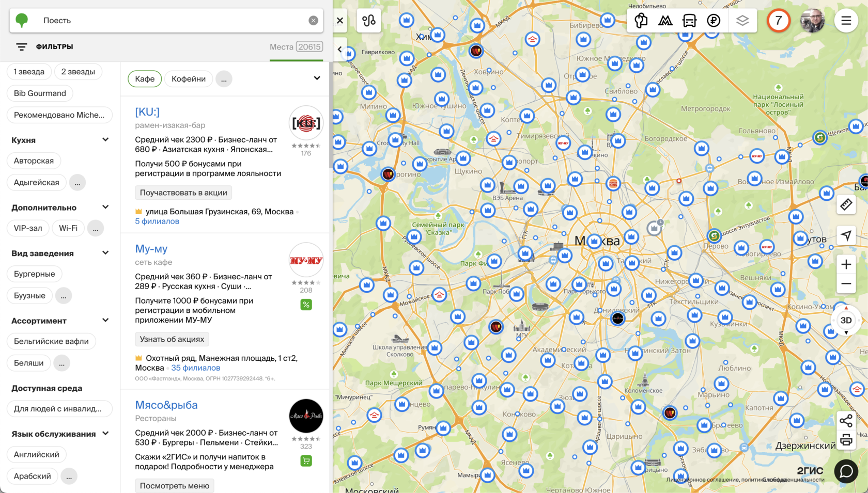Collapse the Ассортимент filter section

click(105, 321)
